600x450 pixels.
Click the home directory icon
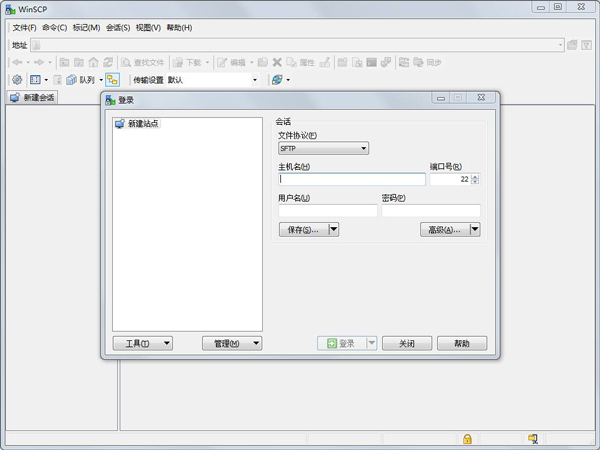click(93, 62)
